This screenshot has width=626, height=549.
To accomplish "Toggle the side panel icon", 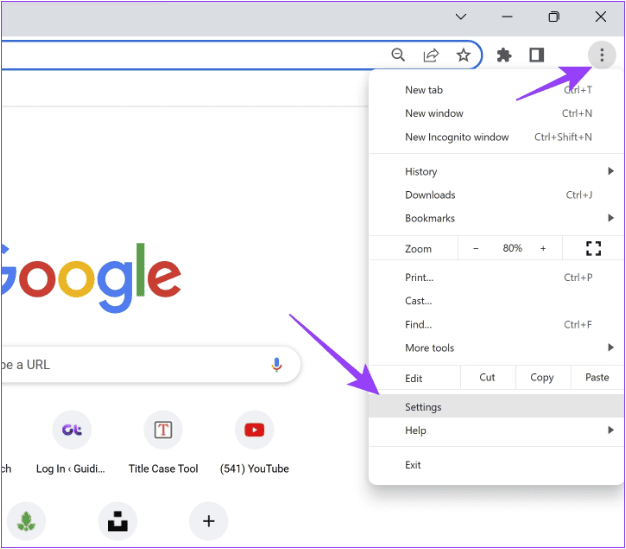I will [x=537, y=55].
